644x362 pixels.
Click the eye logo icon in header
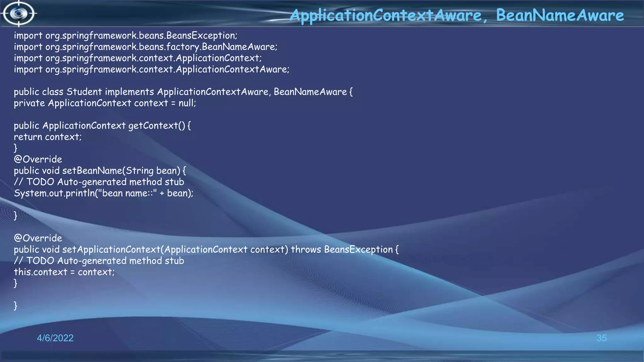point(19,14)
